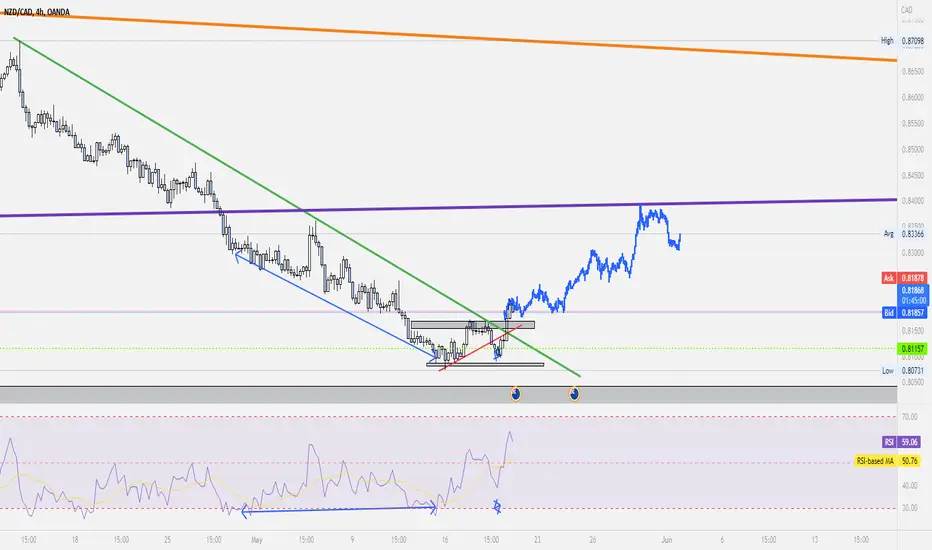Viewport: 932px width, 550px height.
Task: Click the May label on time axis
Action: click(257, 540)
